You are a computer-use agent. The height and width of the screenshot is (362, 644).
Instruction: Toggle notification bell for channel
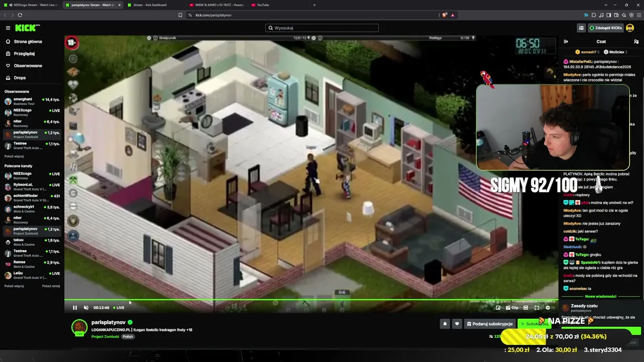point(445,324)
